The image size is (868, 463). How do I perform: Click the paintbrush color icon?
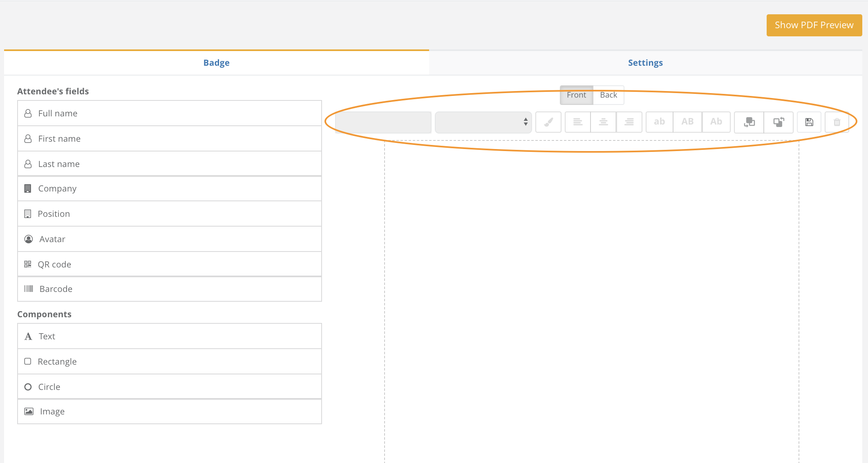(x=548, y=122)
